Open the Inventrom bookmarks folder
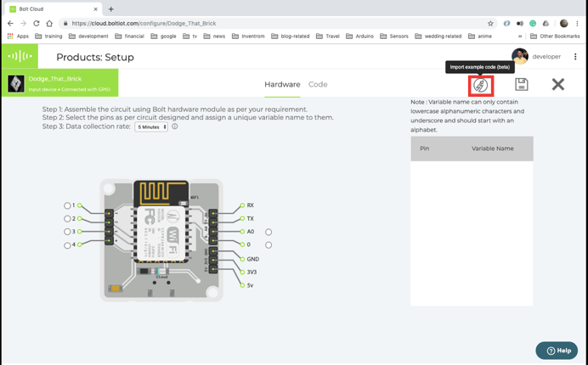This screenshot has height=365, width=588. coord(248,36)
